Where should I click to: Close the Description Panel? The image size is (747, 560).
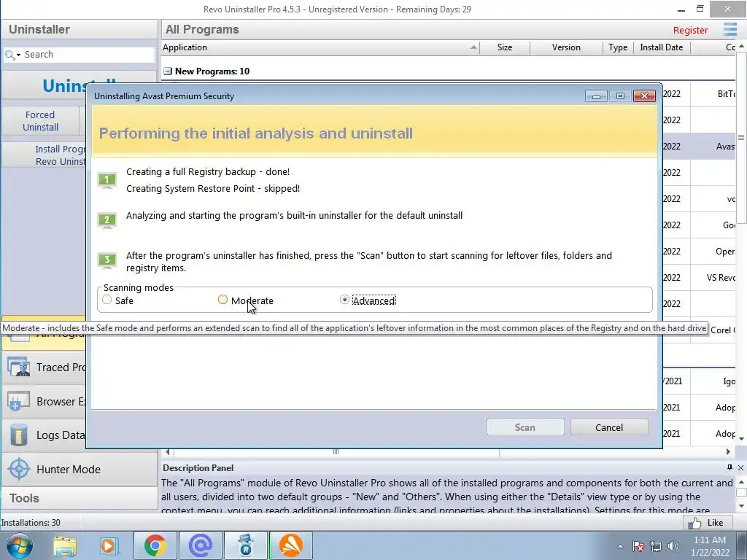coord(741,467)
